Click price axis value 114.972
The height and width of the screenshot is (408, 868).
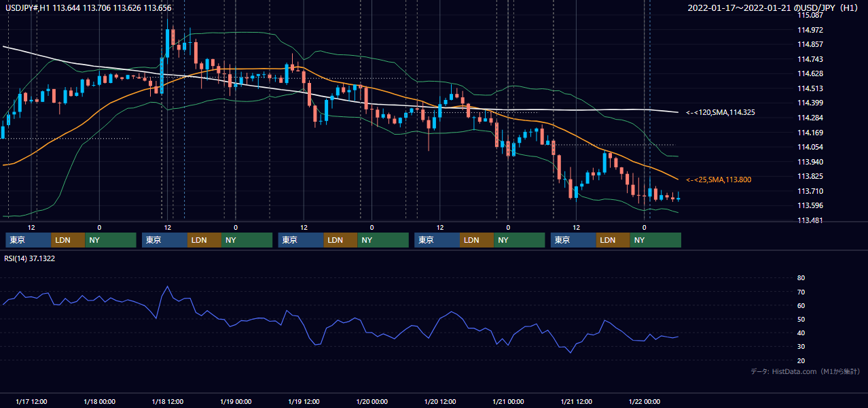[x=810, y=30]
